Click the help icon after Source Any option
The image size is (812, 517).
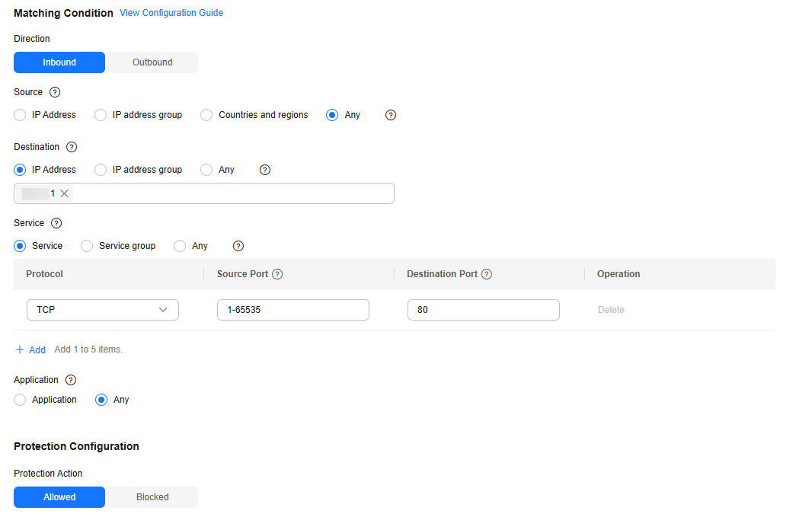(391, 115)
